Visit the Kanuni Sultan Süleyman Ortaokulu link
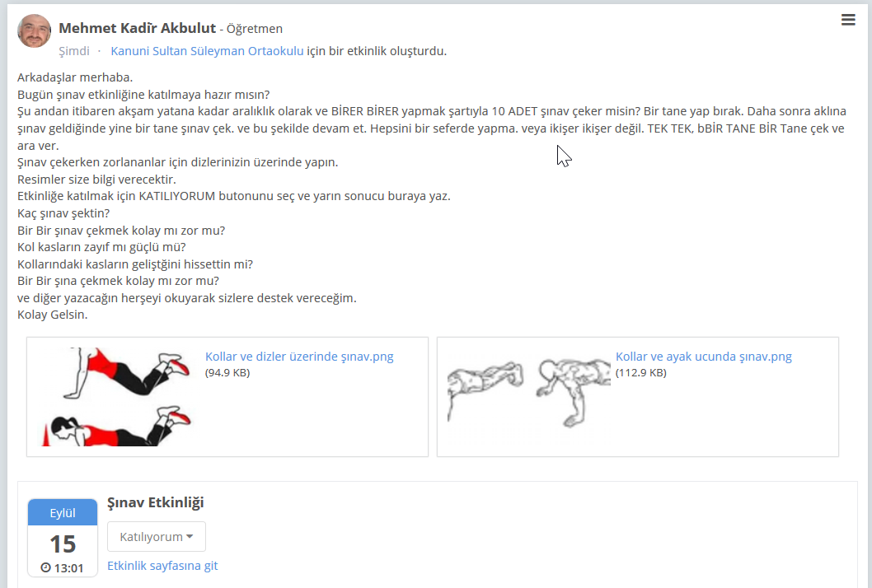Image resolution: width=872 pixels, height=588 pixels. (207, 51)
